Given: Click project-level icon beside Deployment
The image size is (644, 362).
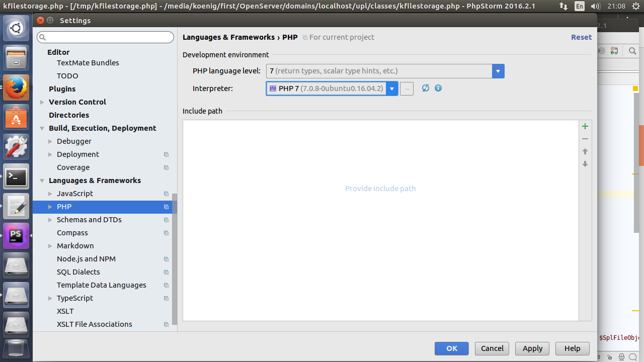Looking at the screenshot, I should pyautogui.click(x=166, y=154).
